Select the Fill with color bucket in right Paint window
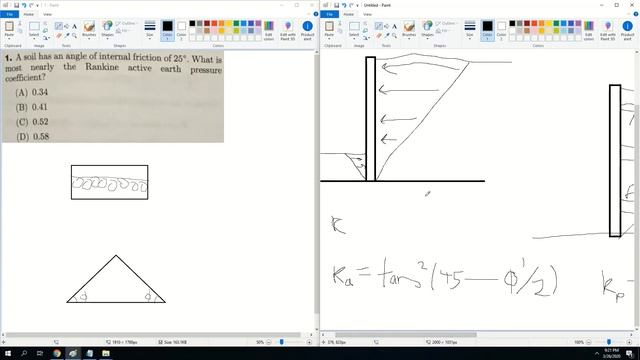 (387, 26)
